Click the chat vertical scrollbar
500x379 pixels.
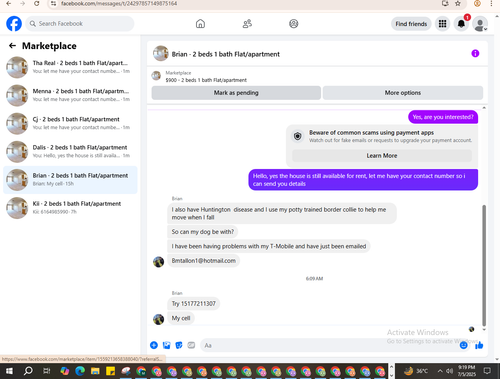tap(484, 265)
